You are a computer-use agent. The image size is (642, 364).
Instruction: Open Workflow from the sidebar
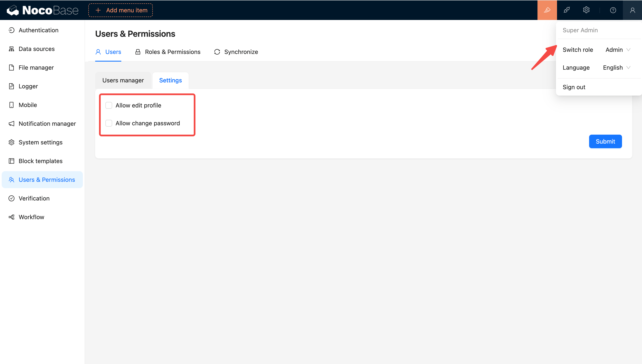tap(31, 217)
